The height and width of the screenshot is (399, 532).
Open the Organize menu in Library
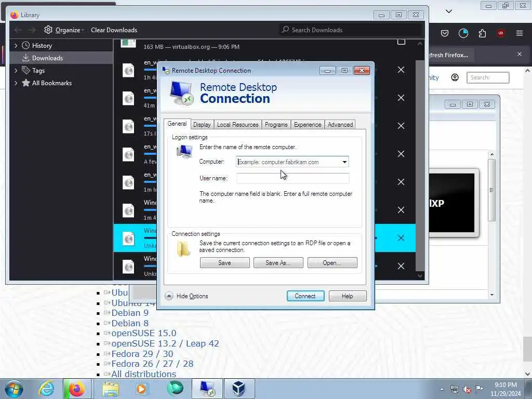tap(64, 30)
